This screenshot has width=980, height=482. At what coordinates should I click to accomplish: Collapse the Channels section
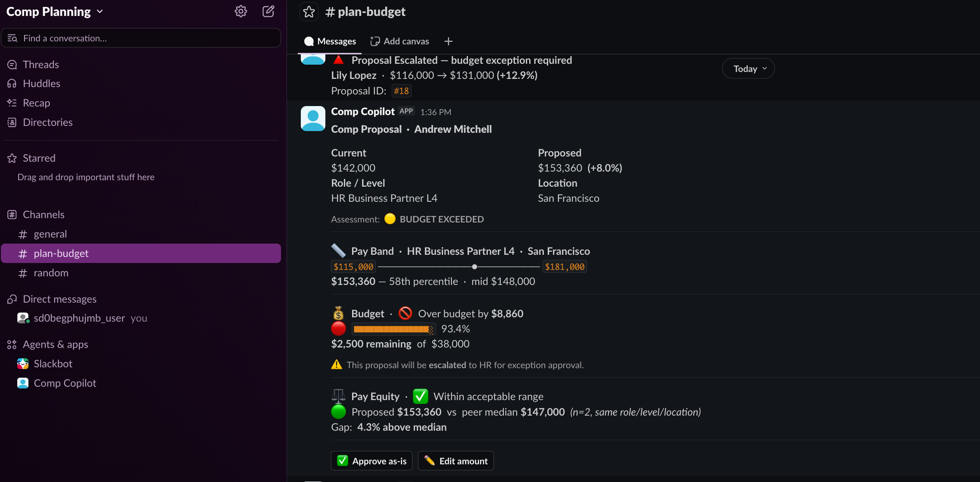point(44,214)
